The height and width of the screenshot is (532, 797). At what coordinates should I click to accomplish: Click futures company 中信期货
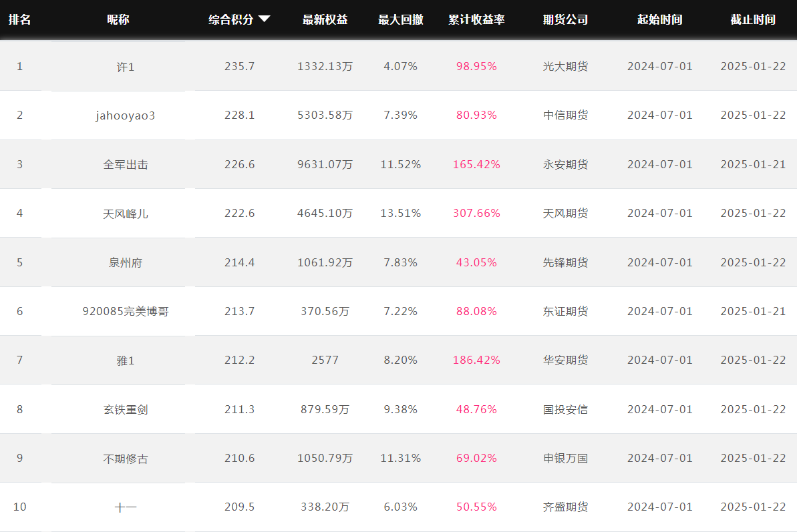[x=565, y=115]
